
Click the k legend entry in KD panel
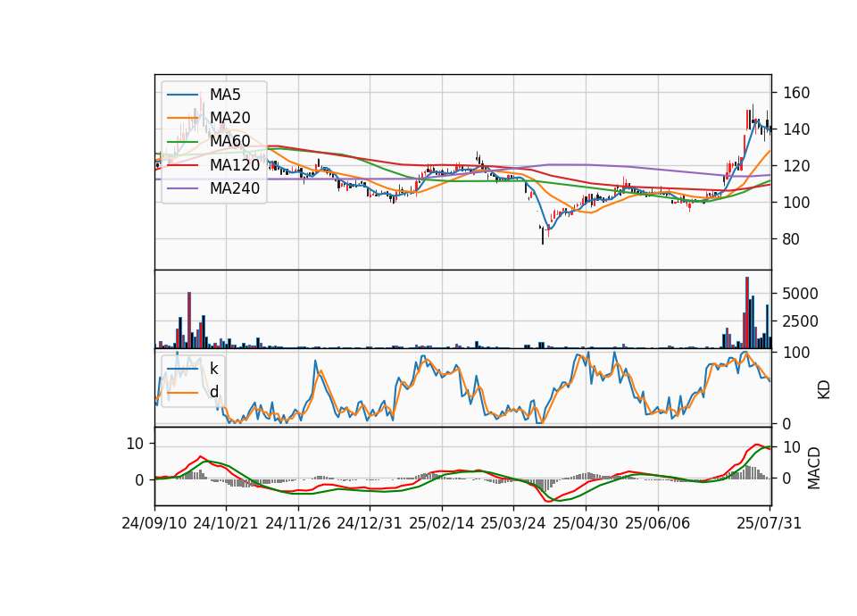pos(193,369)
